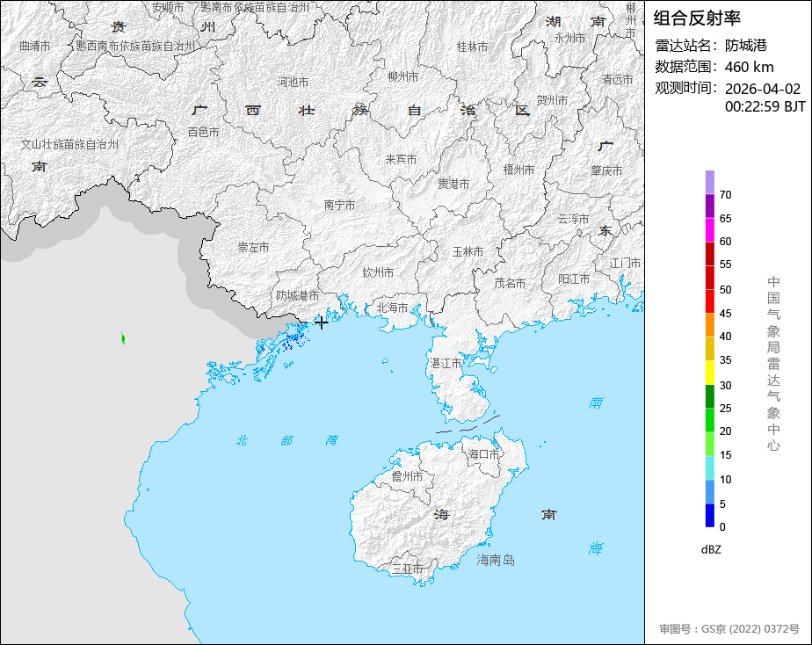This screenshot has height=645, width=812.
Task: Pick the lavender swatch above 70 dBZ
Action: coord(709,182)
